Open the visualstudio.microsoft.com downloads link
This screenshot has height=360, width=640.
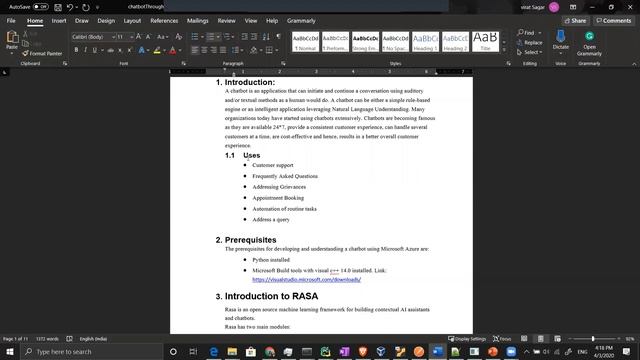click(x=307, y=280)
